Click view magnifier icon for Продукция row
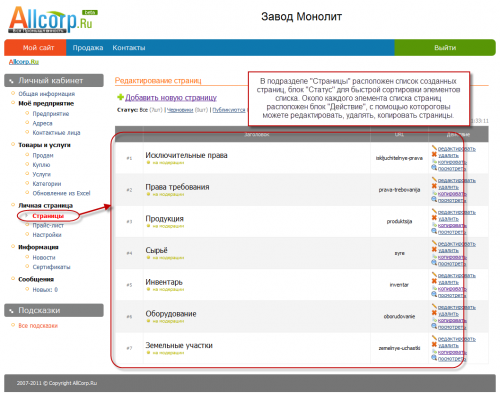Image resolution: width=500 pixels, height=393 pixels. pyautogui.click(x=434, y=231)
